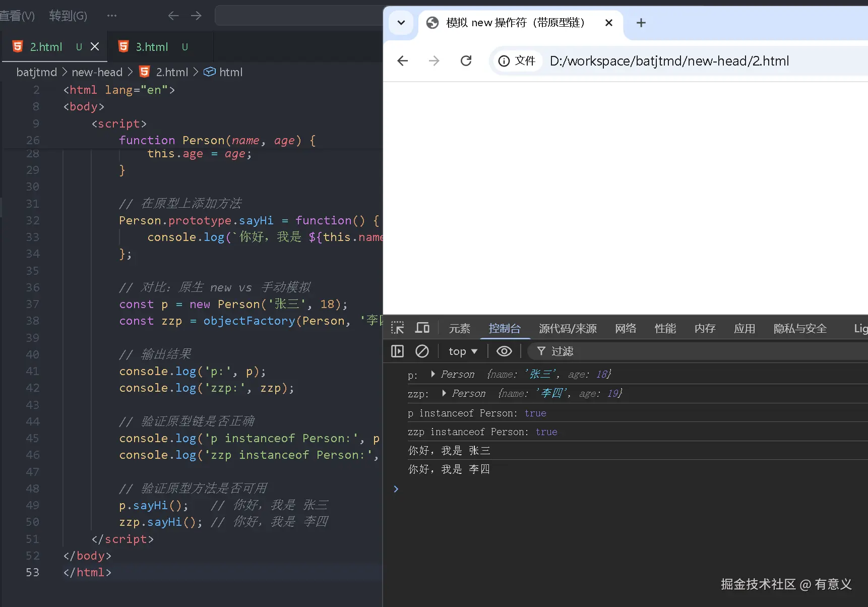Reload the browser page

pos(466,61)
